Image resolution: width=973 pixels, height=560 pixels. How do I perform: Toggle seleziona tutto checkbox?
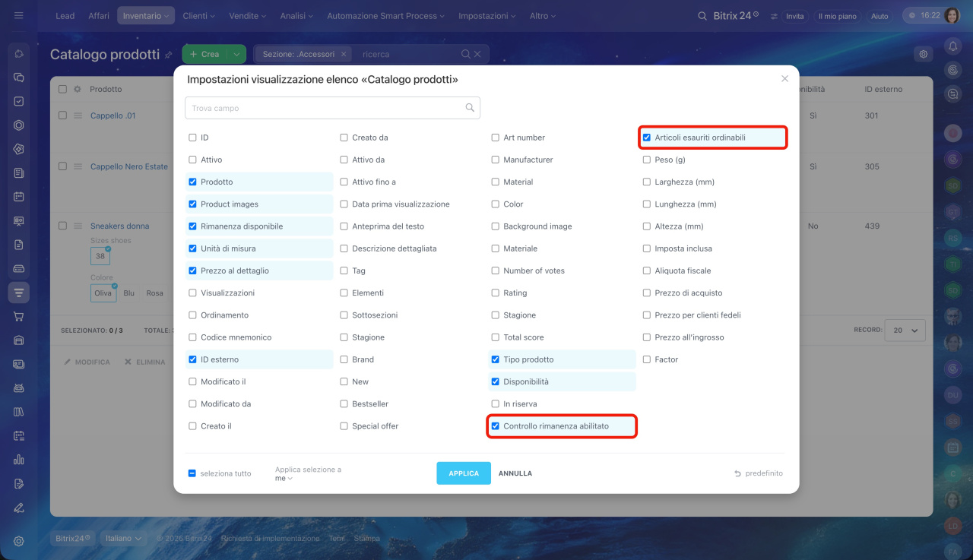point(192,473)
